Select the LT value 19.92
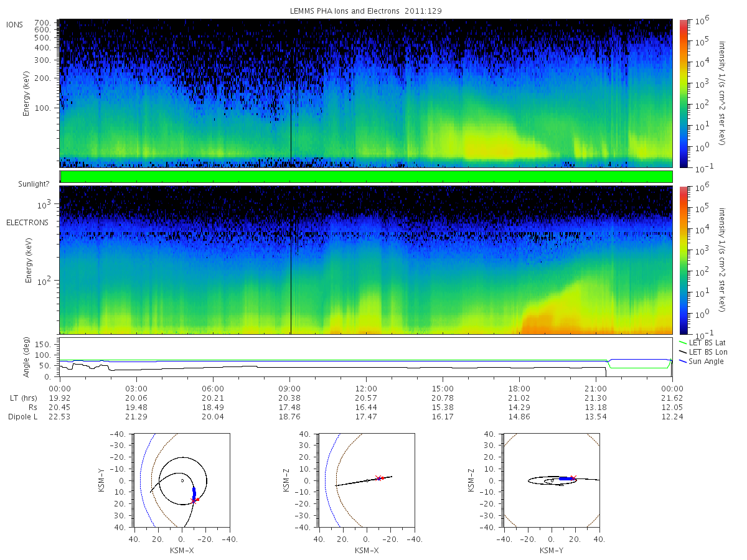The image size is (747, 560). coord(60,398)
